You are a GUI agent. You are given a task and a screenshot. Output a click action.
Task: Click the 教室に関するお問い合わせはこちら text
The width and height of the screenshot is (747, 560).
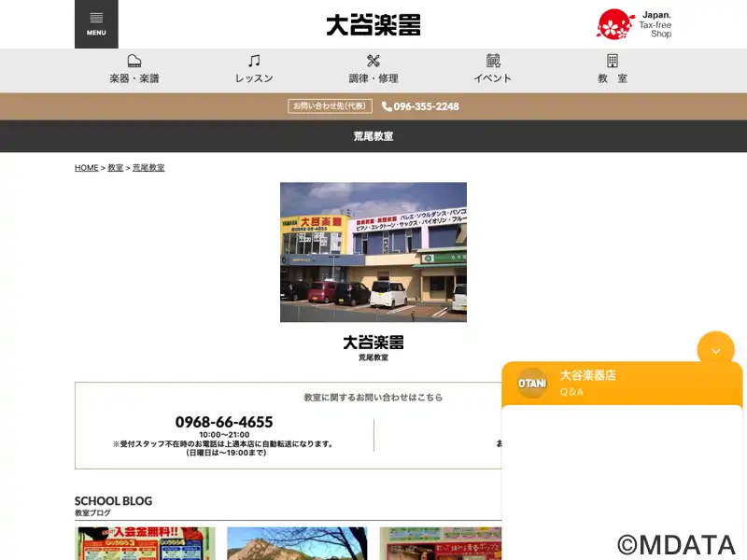coord(373,398)
